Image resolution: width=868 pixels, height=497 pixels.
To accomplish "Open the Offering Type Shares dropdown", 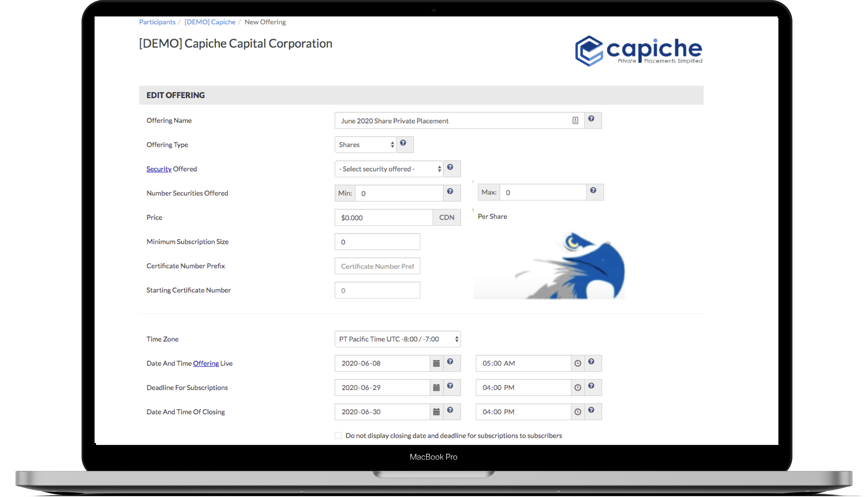I will (365, 145).
